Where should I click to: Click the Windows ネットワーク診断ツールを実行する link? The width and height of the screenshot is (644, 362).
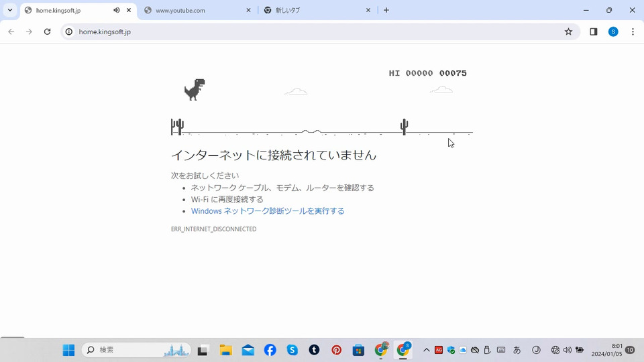(x=268, y=211)
